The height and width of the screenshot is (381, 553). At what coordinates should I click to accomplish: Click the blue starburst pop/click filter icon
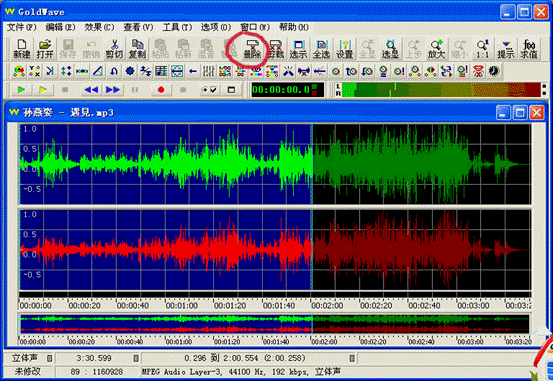pyautogui.click(x=288, y=71)
